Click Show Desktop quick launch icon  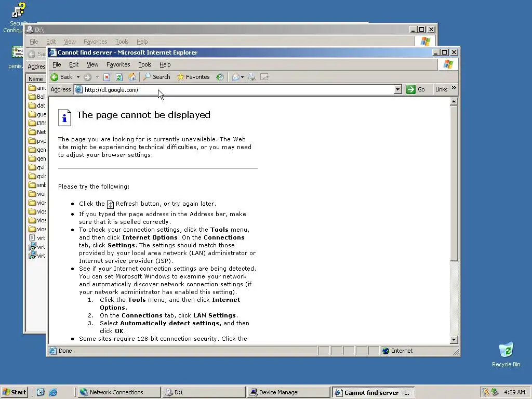(x=41, y=392)
